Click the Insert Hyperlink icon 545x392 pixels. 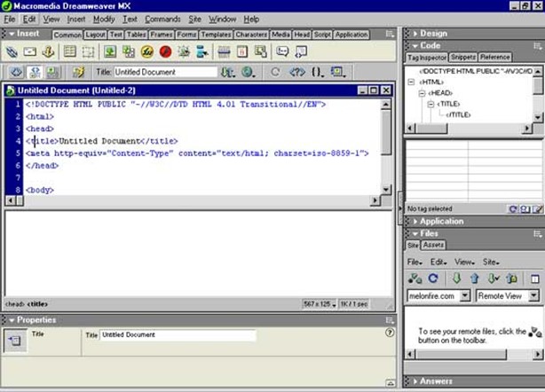coord(12,51)
